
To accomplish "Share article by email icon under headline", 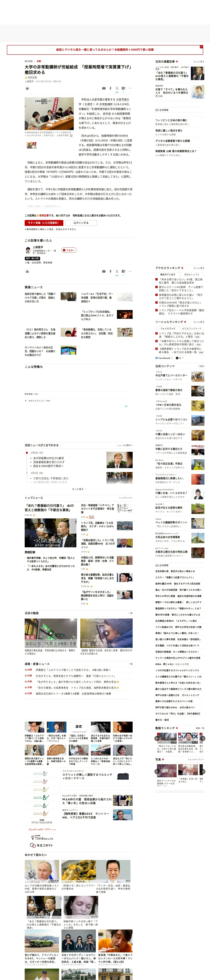I will pyautogui.click(x=104, y=88).
